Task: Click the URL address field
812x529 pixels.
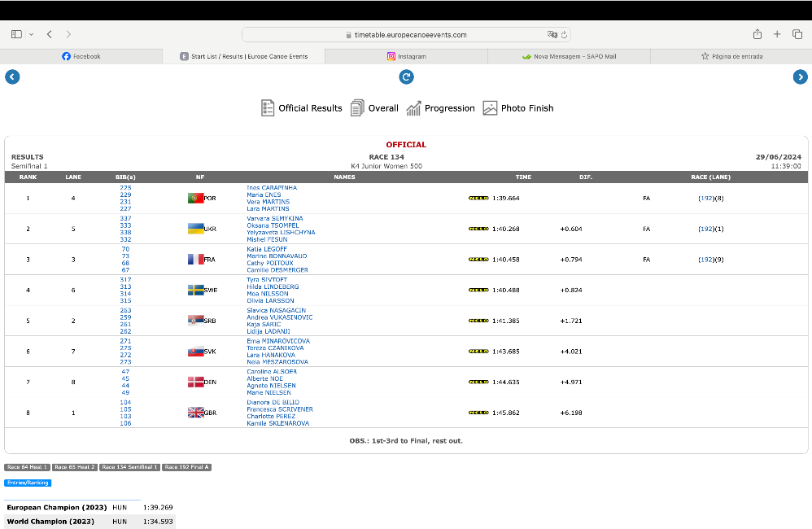Action: click(x=407, y=35)
